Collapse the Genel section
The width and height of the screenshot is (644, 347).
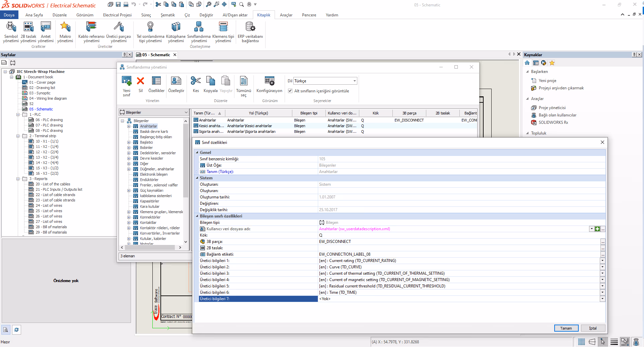tap(197, 153)
